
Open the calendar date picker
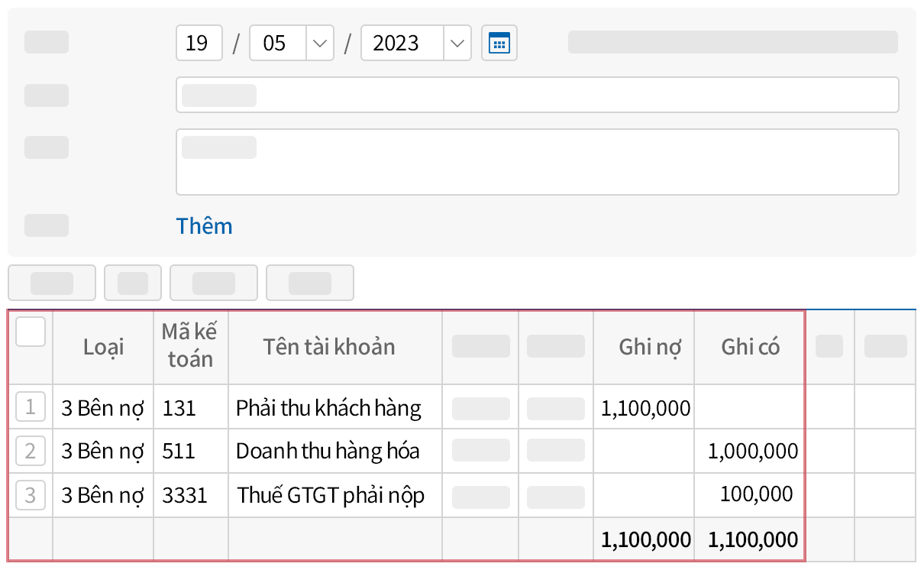499,43
